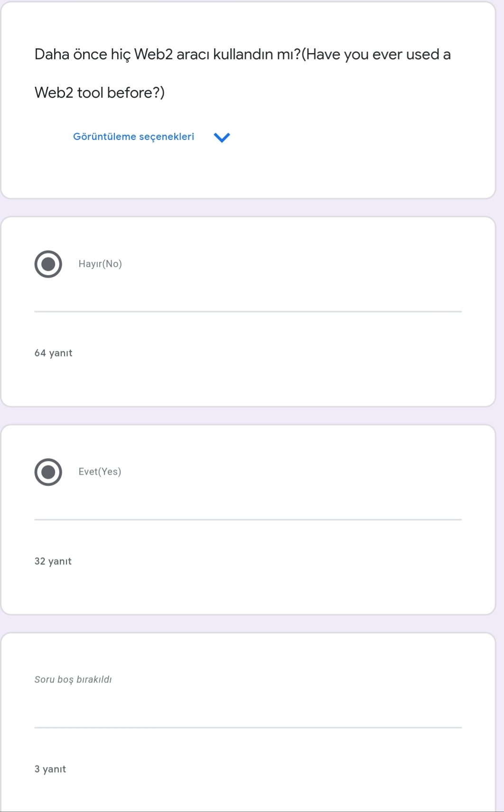Select the Hayır(No) radio button
504x812 pixels.
point(48,264)
